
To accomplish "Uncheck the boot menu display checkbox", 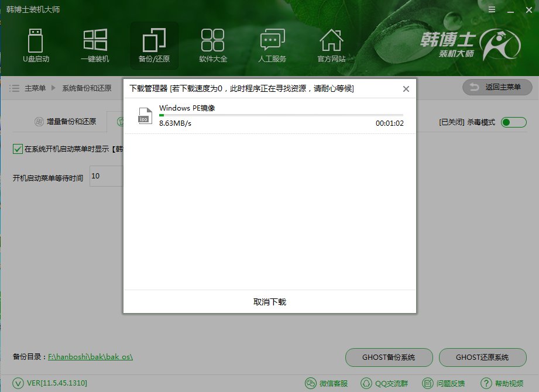I will point(17,149).
